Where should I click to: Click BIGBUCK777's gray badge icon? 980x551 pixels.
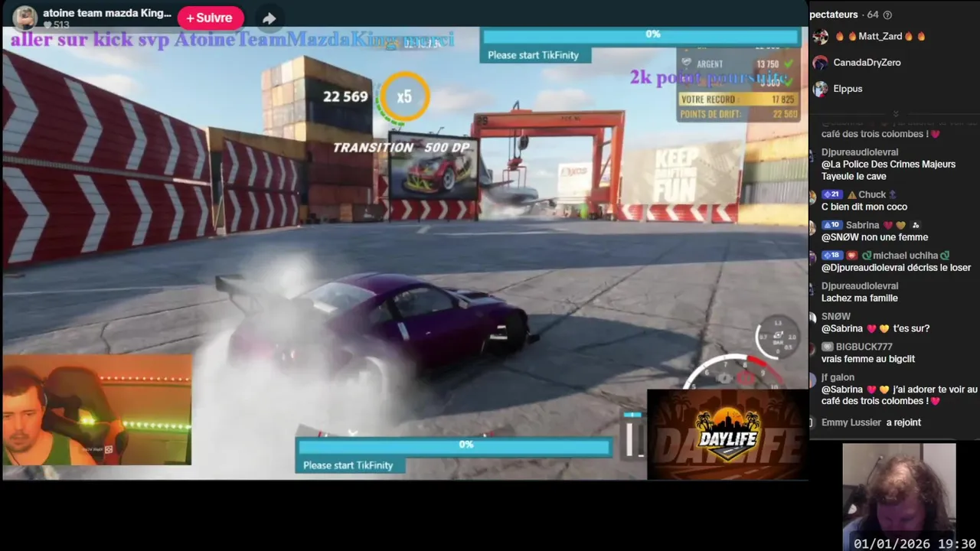click(x=827, y=347)
